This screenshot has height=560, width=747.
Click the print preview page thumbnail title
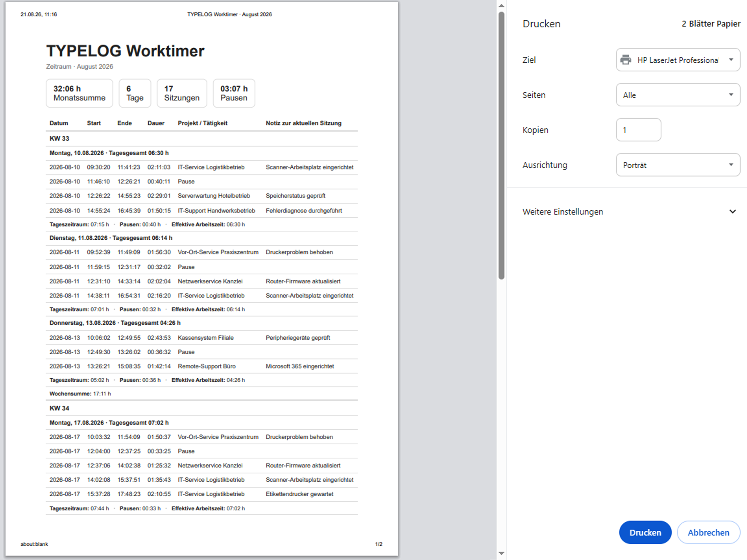pos(125,51)
